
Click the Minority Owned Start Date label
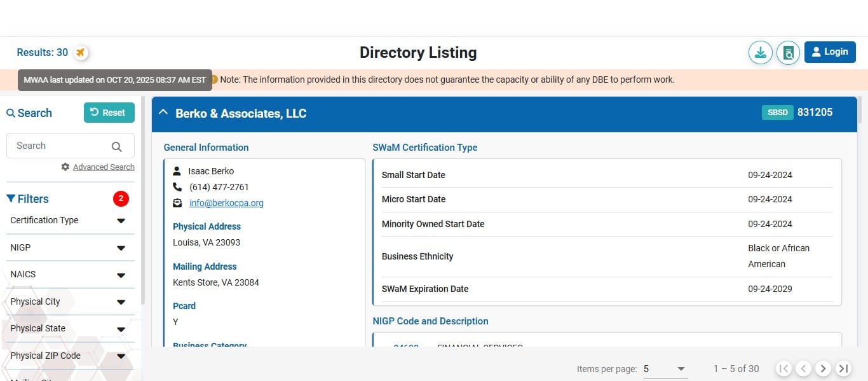pos(433,224)
